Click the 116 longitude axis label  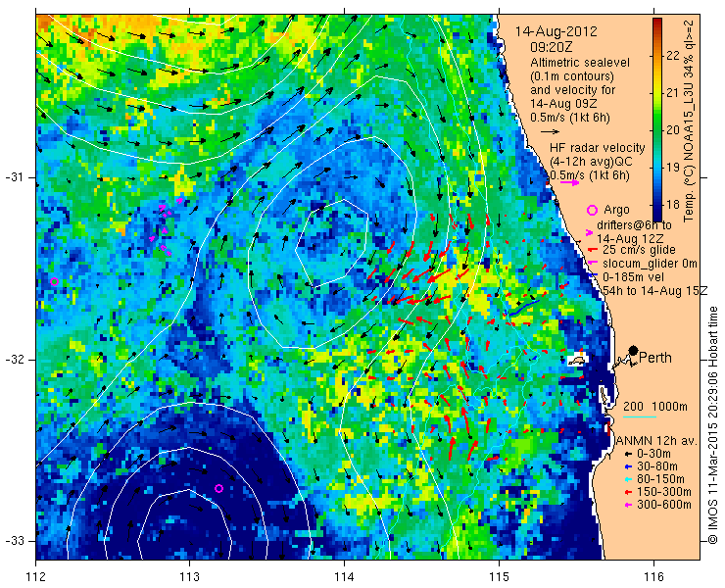tap(653, 577)
